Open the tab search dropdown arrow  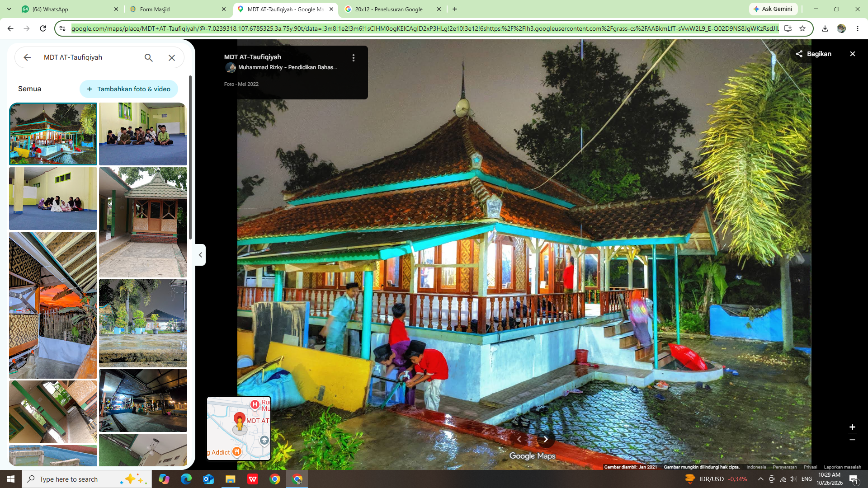tap(9, 9)
